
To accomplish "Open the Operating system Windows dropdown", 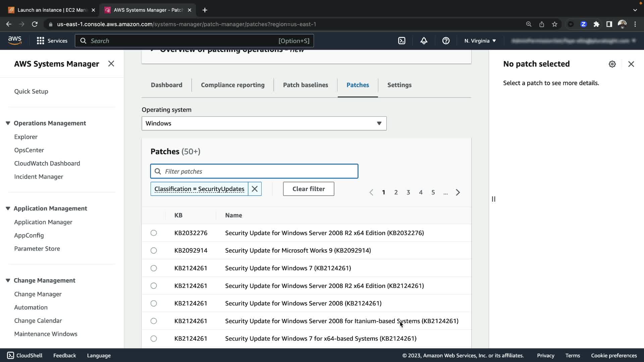I will pyautogui.click(x=264, y=123).
